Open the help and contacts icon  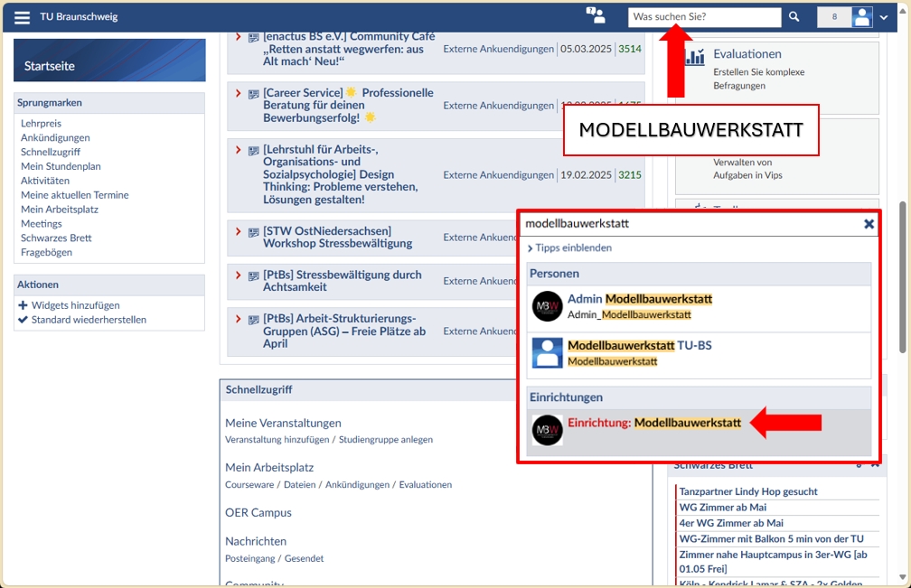(596, 15)
